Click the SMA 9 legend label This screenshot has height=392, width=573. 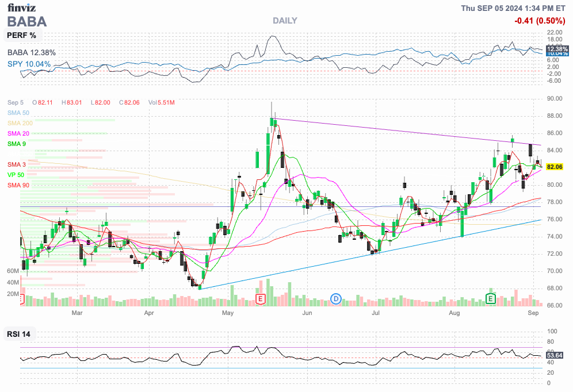(x=17, y=144)
